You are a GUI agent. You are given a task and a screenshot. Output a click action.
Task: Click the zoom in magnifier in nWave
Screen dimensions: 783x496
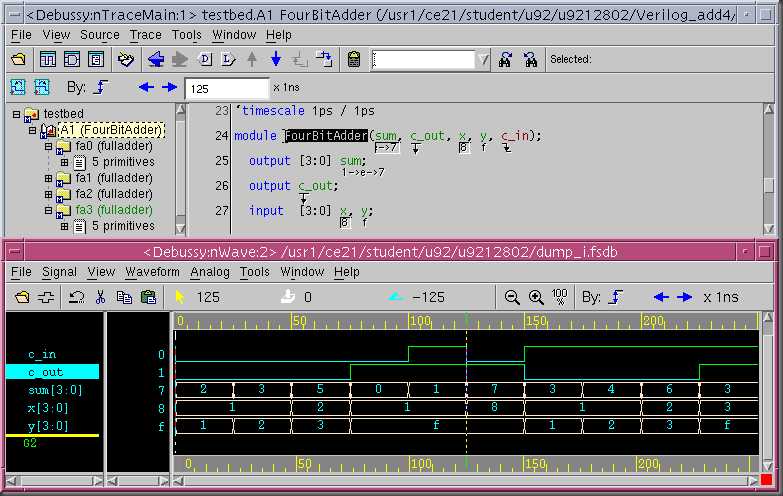[536, 297]
